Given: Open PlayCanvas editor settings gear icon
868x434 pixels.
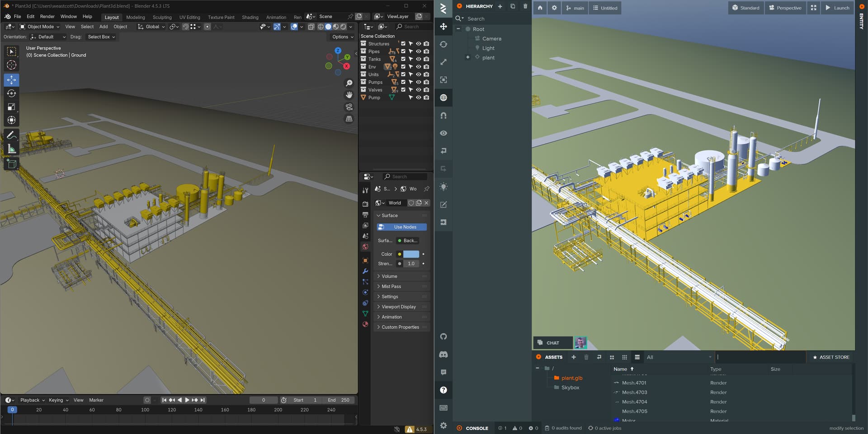Looking at the screenshot, I should [443, 425].
